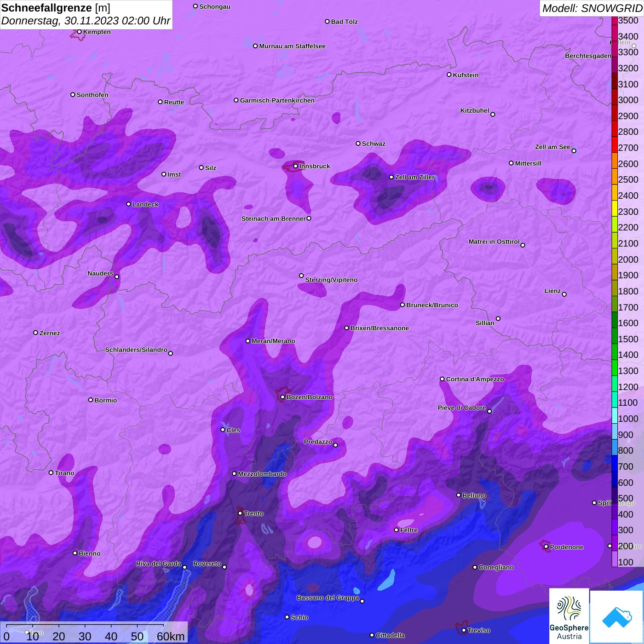Click the Garmisch-Partenkirchen label
The height and width of the screenshot is (644, 644).
click(x=277, y=100)
